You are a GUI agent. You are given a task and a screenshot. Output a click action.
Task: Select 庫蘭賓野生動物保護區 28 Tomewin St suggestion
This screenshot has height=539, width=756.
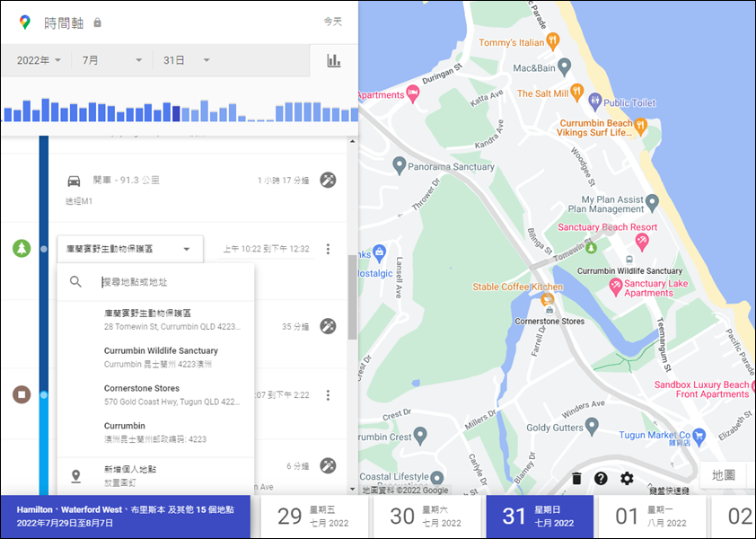click(155, 320)
